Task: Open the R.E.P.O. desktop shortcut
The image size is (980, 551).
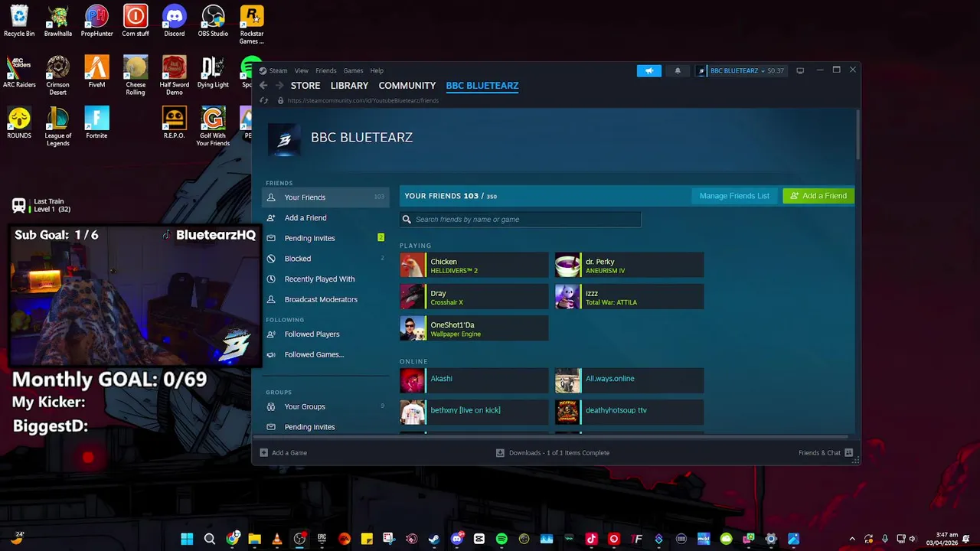Action: [x=175, y=122]
